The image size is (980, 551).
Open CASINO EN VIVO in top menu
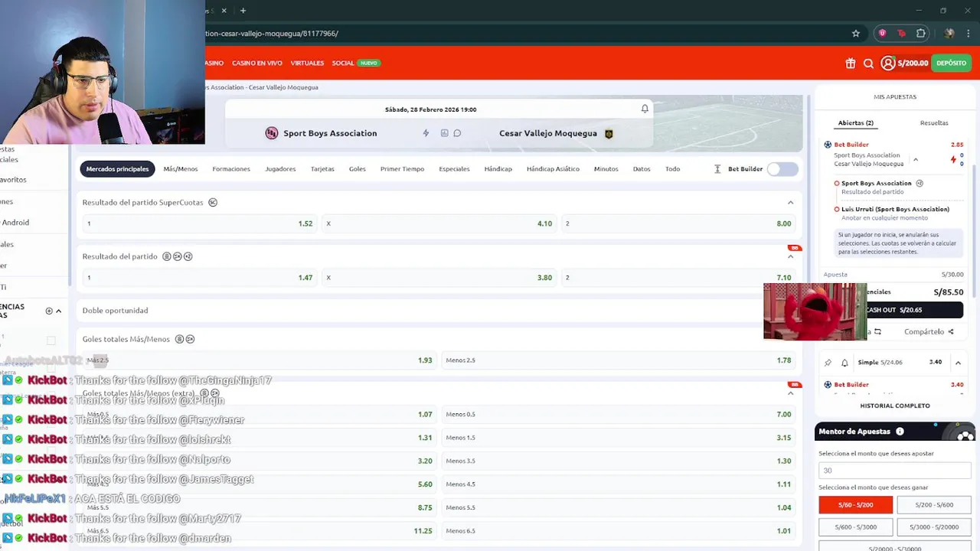tap(257, 64)
